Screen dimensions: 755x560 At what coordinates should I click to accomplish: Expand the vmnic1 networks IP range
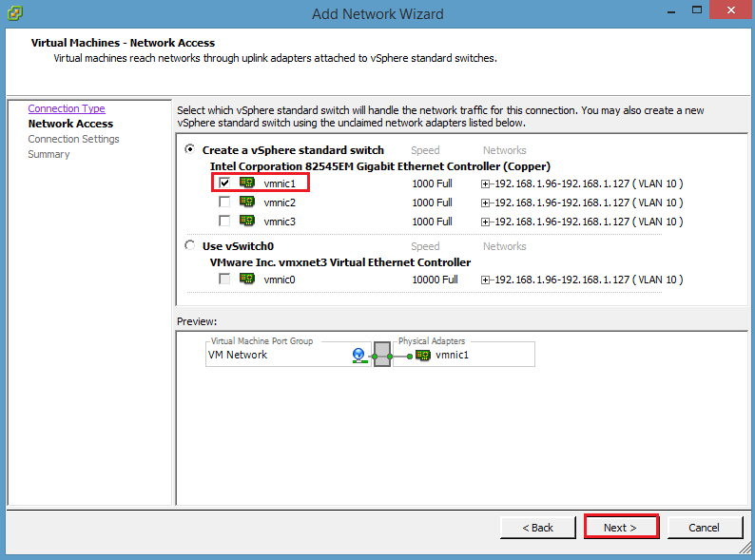(485, 183)
